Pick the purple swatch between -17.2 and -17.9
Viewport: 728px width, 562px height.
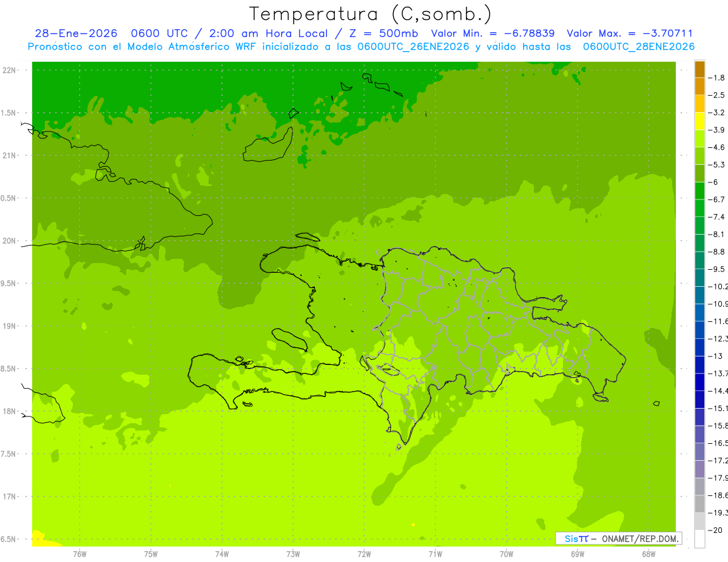click(699, 469)
